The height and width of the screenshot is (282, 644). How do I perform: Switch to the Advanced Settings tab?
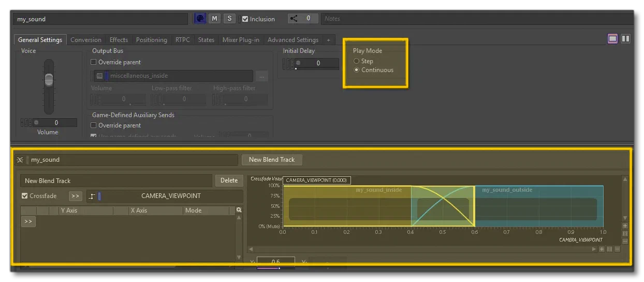pyautogui.click(x=293, y=40)
